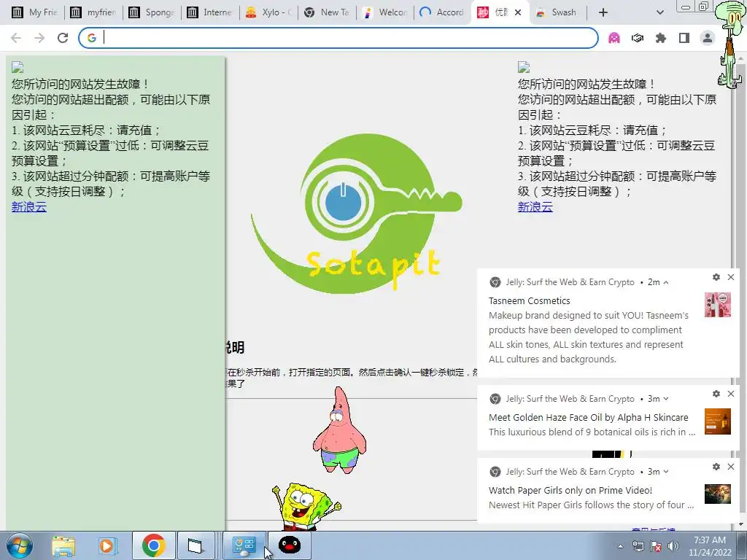Switch to Google Chrome taskbar button
The image size is (747, 560).
click(x=153, y=545)
